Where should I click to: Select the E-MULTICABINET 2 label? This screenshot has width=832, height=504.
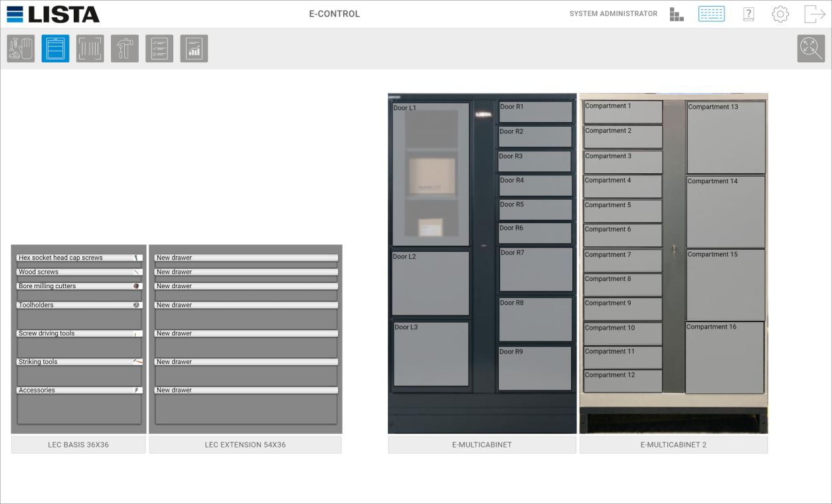click(673, 445)
